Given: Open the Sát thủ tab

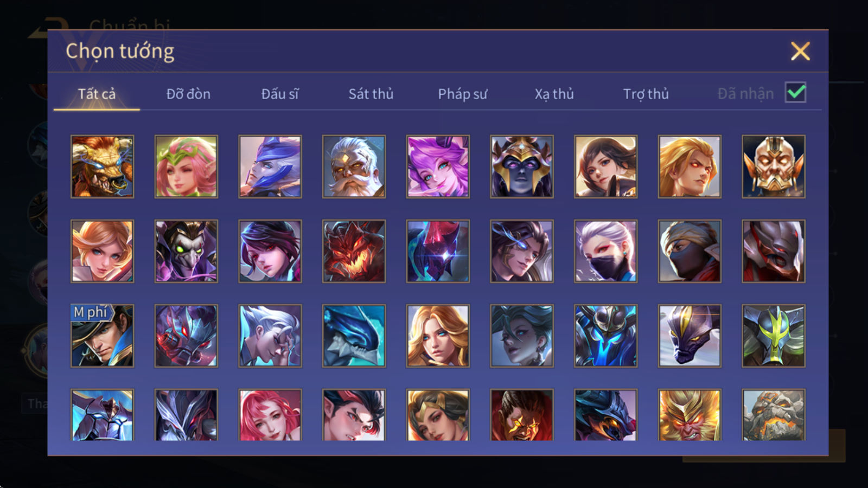Looking at the screenshot, I should pos(371,94).
